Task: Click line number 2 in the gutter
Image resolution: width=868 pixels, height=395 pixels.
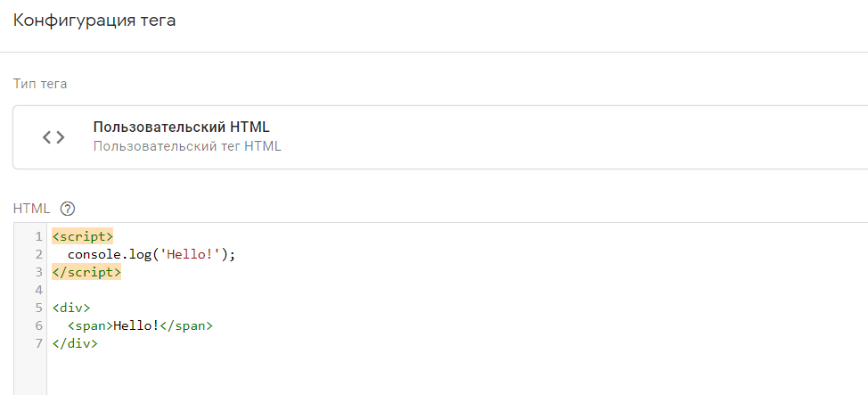Action: point(38,254)
